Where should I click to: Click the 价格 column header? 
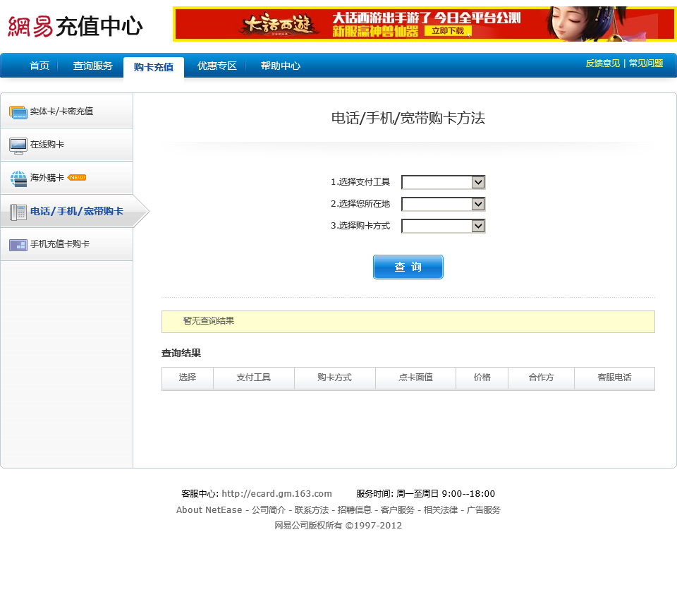(482, 378)
